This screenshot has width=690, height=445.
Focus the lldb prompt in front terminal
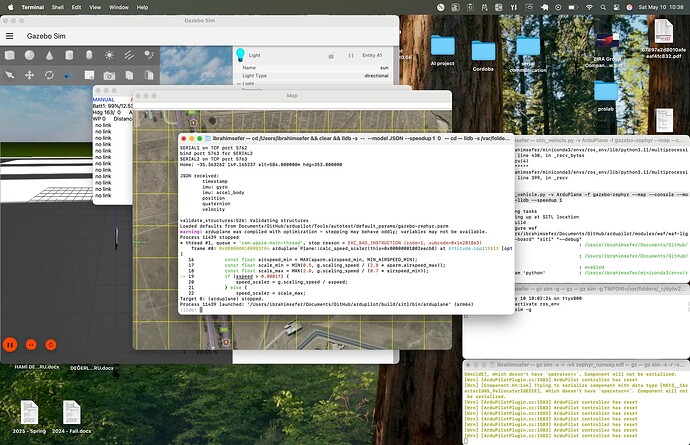201,309
